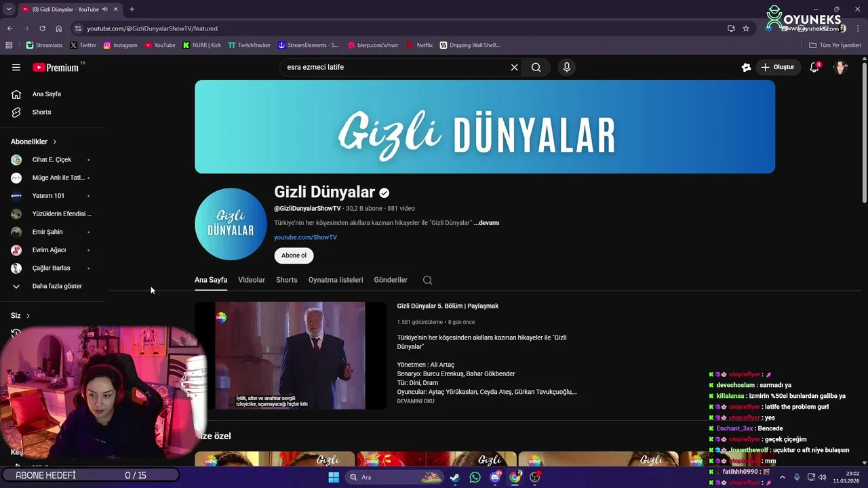Open the Twitter bookmark
Screen dimensions: 868x488
83,45
